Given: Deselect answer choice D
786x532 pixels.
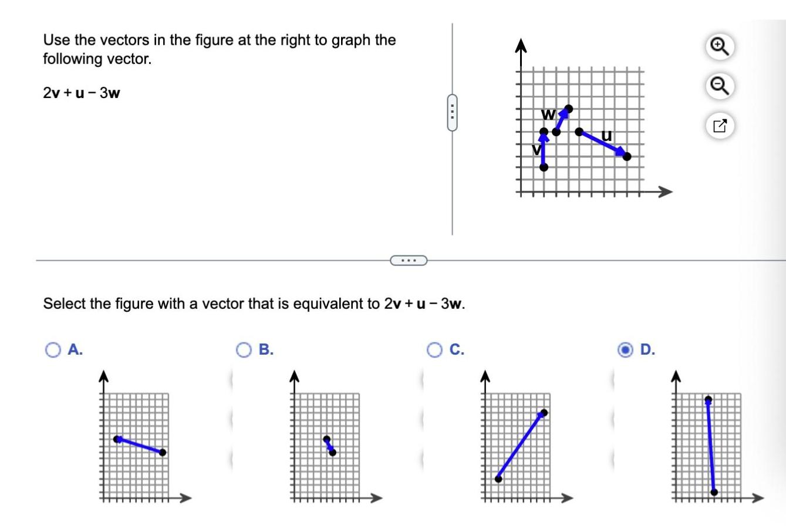Looking at the screenshot, I should coord(626,351).
